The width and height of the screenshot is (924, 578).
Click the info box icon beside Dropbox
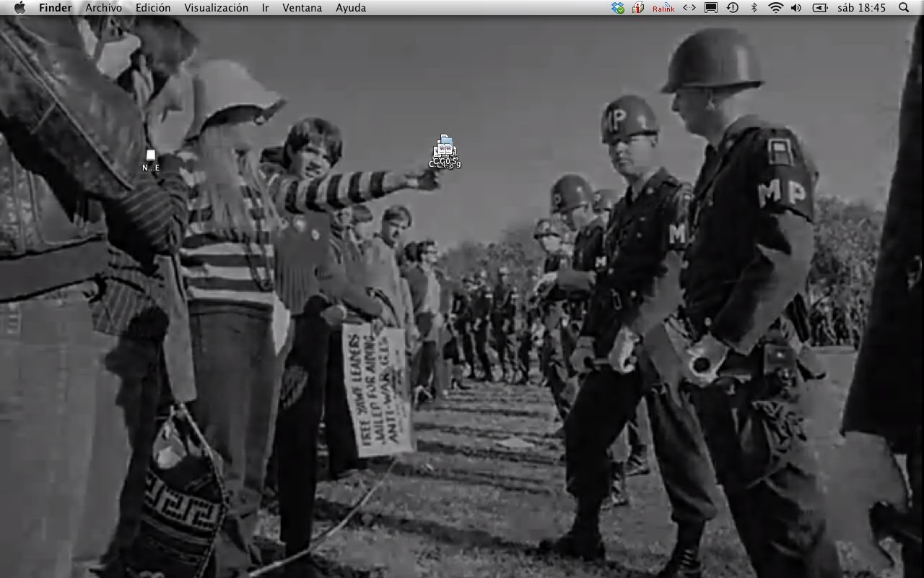(x=638, y=8)
